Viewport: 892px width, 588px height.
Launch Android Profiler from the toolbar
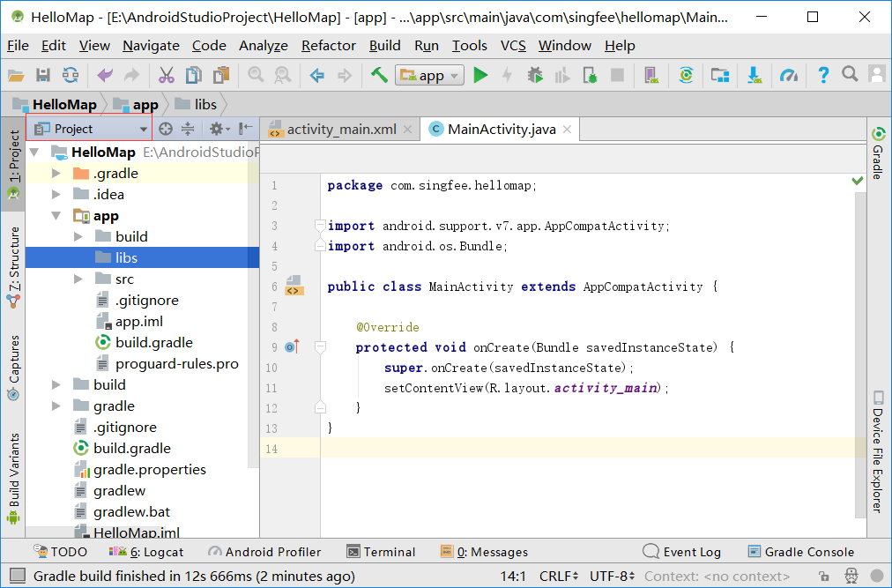click(789, 75)
